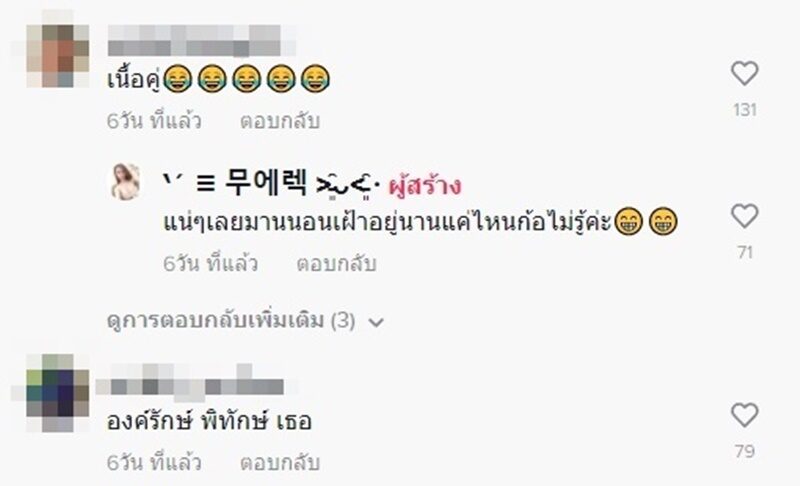Screen dimensions: 800x486
Task: Click the ผู้สร้าง creator badge
Action: (425, 185)
